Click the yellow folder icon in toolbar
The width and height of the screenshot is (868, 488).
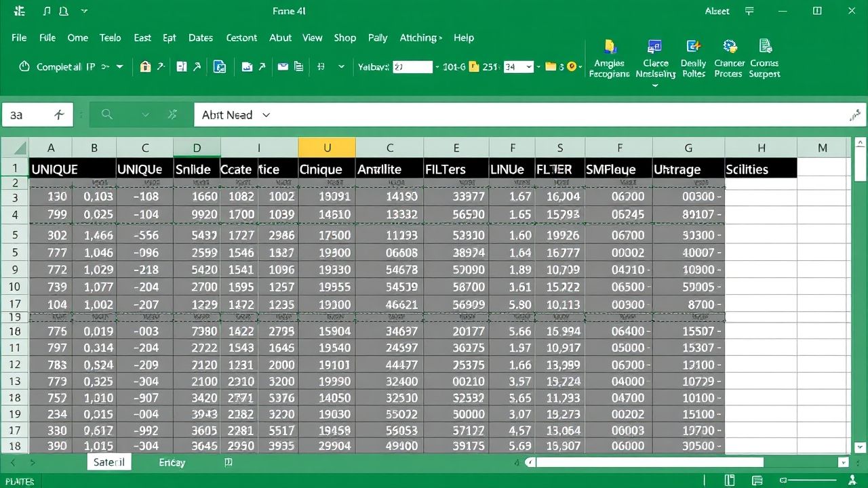(551, 66)
